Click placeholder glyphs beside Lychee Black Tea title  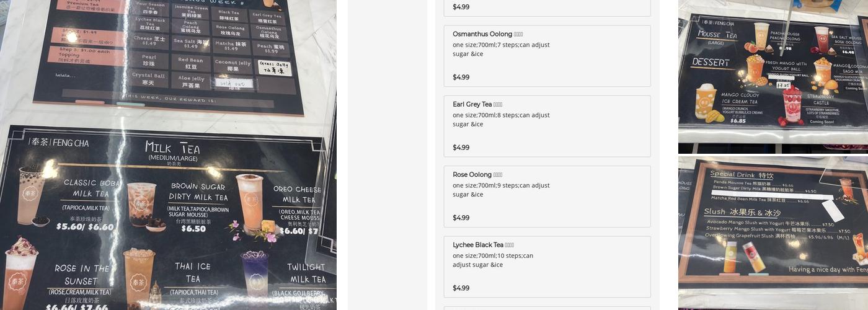pos(509,246)
